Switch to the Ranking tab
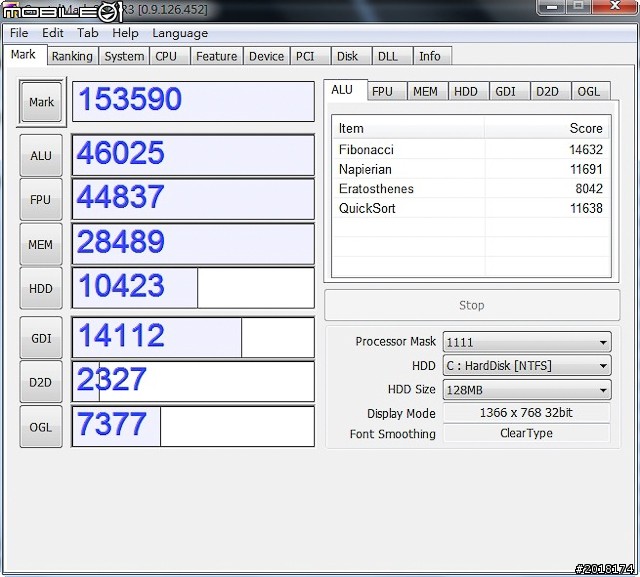 pyautogui.click(x=72, y=57)
